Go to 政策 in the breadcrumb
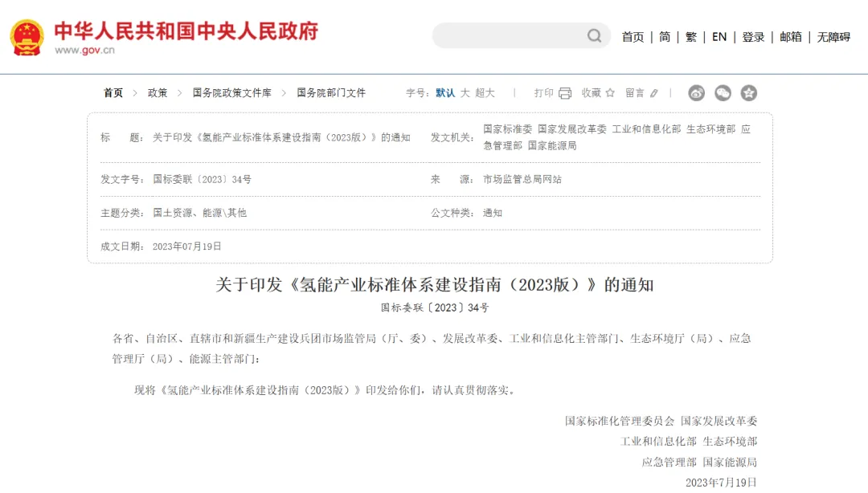This screenshot has height=493, width=868. 158,93
